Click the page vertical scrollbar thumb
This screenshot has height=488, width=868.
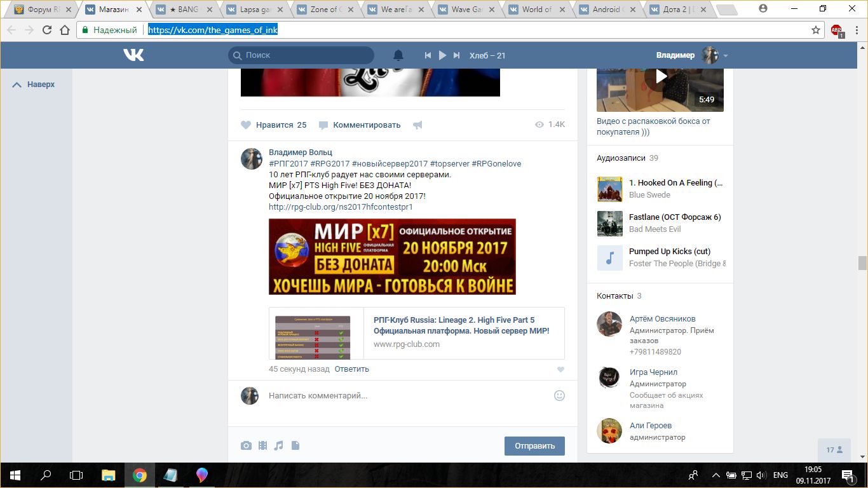(862, 263)
